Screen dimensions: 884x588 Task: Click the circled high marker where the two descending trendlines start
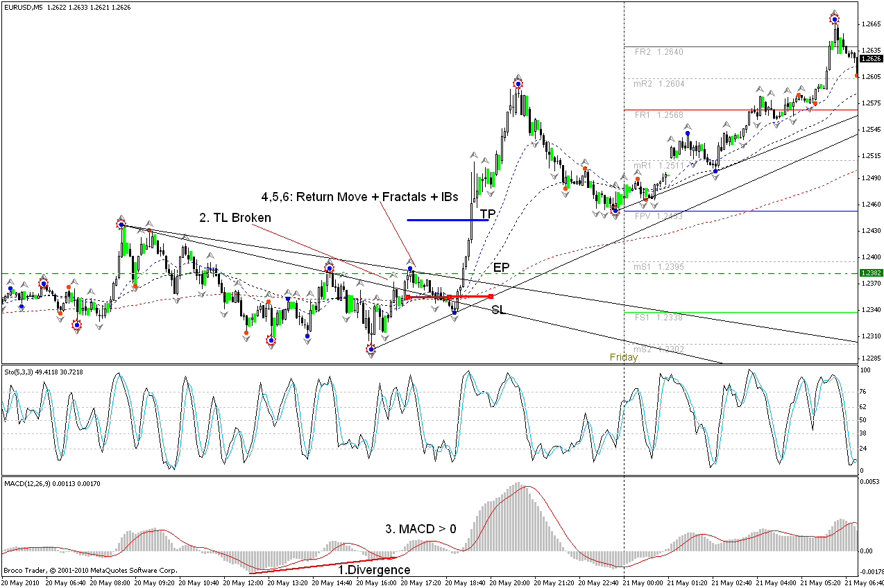pyautogui.click(x=121, y=225)
